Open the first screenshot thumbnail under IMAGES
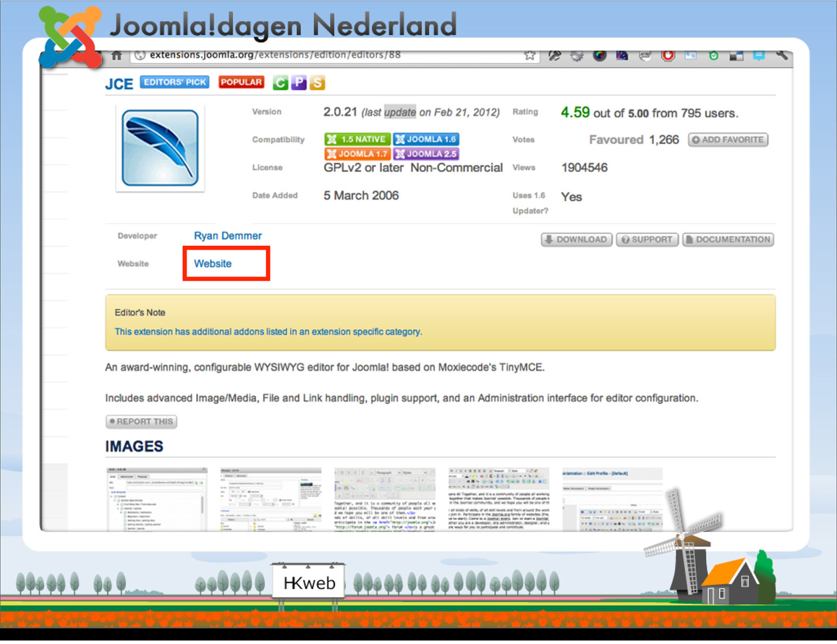The height and width of the screenshot is (644, 837). [x=157, y=499]
